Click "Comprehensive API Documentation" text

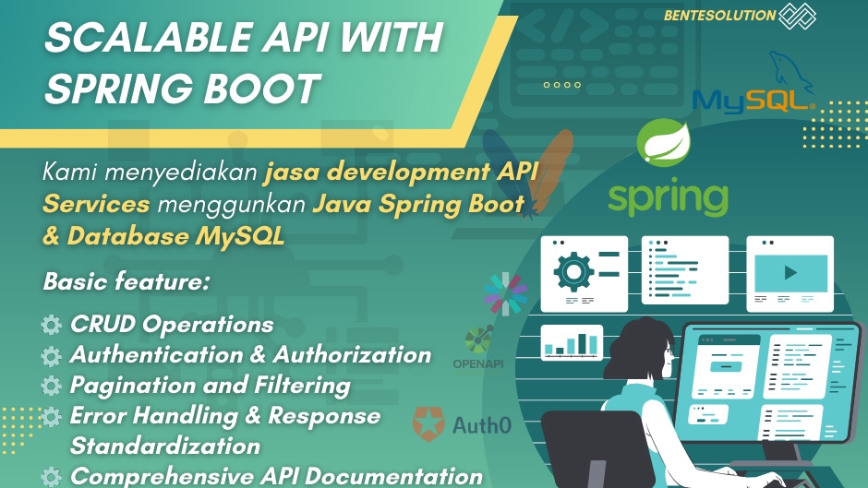click(x=276, y=476)
